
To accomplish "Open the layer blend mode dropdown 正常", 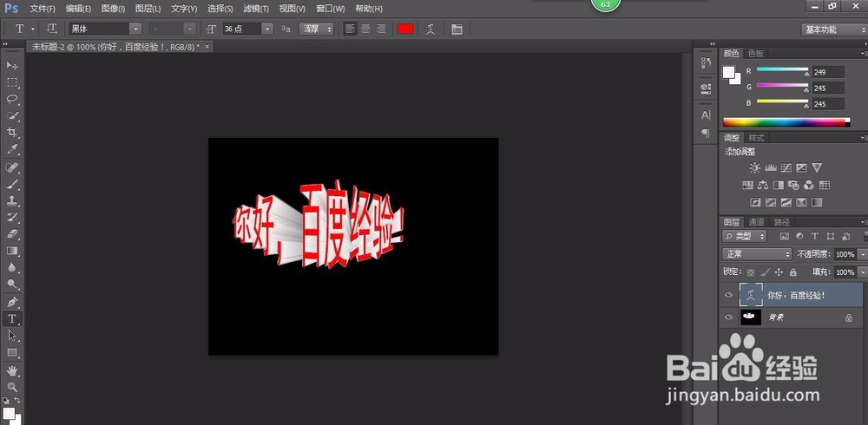I will 757,254.
